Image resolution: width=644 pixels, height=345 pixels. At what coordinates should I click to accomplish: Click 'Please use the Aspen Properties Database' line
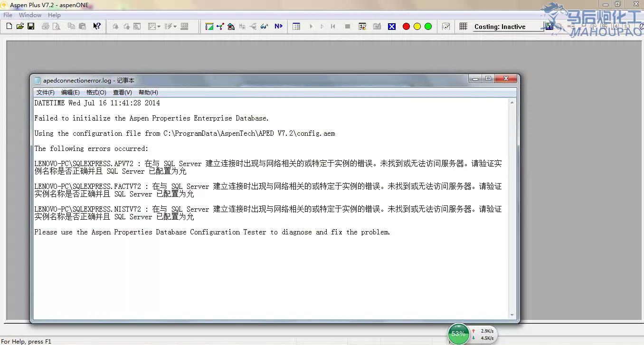[x=212, y=232]
